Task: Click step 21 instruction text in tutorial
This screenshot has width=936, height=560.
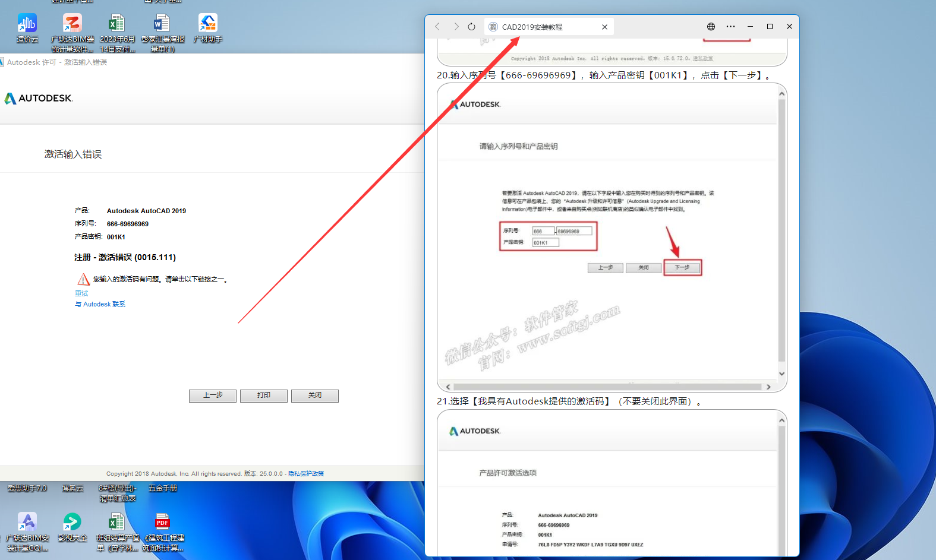Action: click(569, 401)
